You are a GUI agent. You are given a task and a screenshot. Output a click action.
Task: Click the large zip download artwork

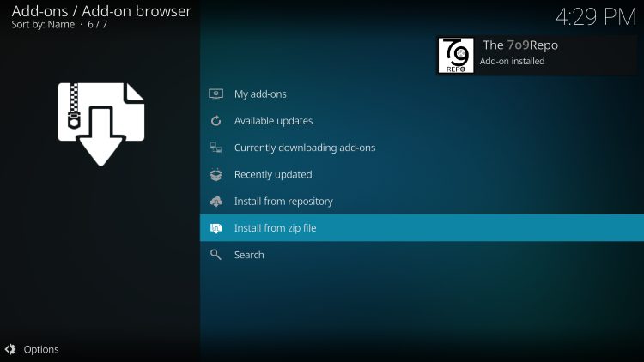[101, 124]
